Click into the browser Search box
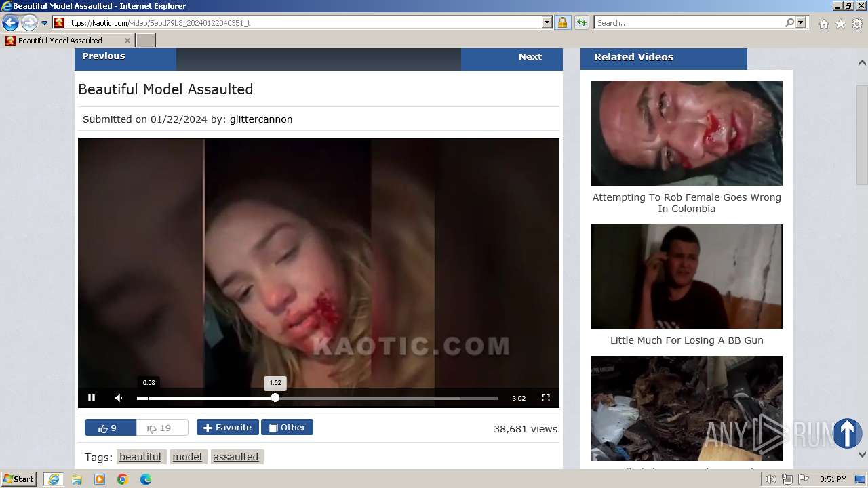 (689, 23)
